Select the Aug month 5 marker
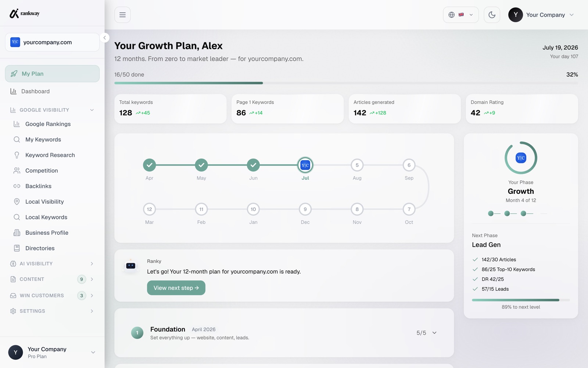Viewport: 588px width, 368px height. (357, 165)
